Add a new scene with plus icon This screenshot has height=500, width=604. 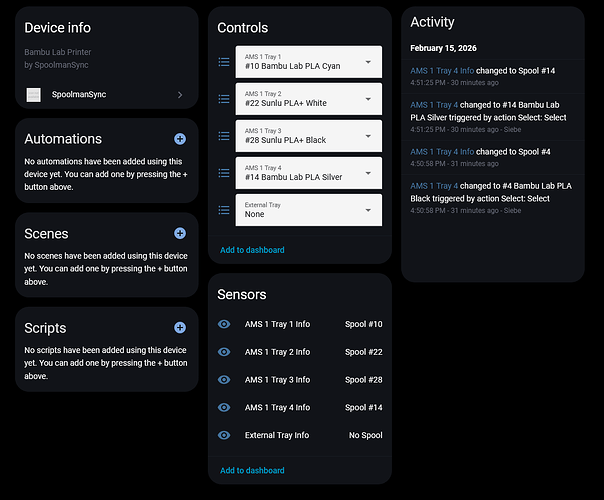point(180,233)
